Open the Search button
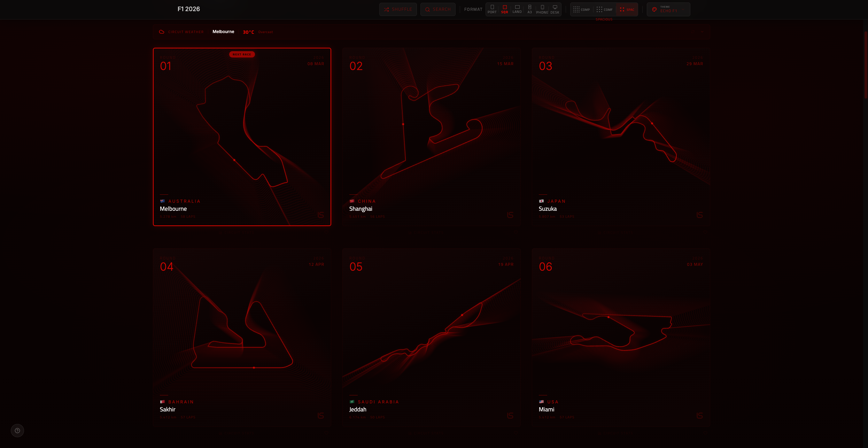The width and height of the screenshot is (868, 448). [437, 9]
